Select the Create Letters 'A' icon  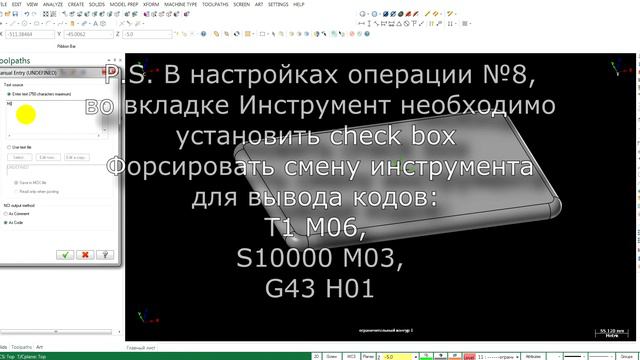96,24
